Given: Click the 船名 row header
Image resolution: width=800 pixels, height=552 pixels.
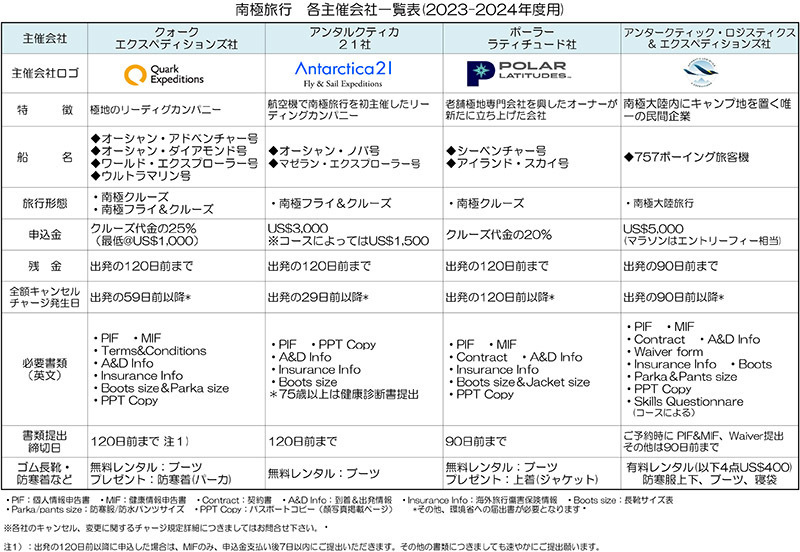Looking at the screenshot, I should 44,156.
